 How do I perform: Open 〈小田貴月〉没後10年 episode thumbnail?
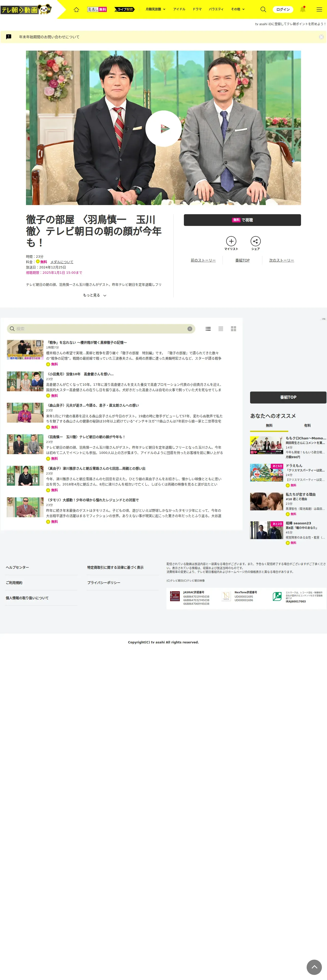pos(25,381)
